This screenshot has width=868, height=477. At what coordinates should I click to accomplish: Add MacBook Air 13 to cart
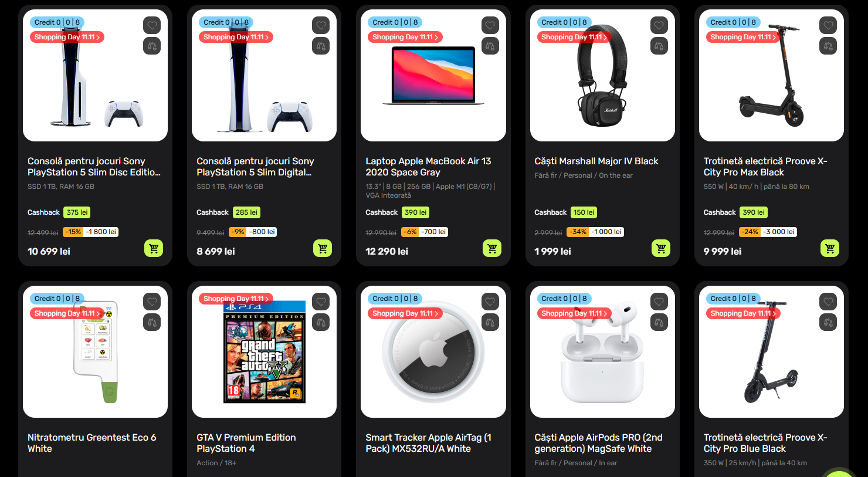click(x=492, y=248)
